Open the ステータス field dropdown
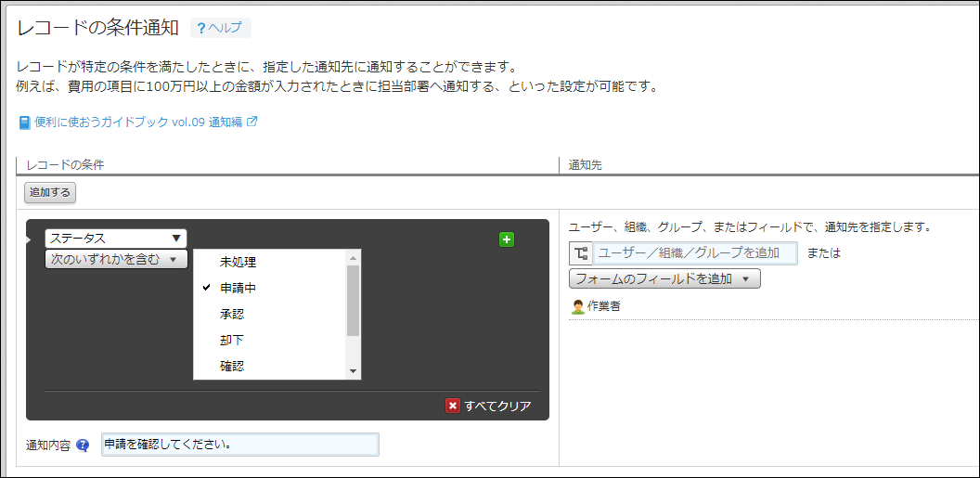Image resolution: width=980 pixels, height=478 pixels. (116, 238)
